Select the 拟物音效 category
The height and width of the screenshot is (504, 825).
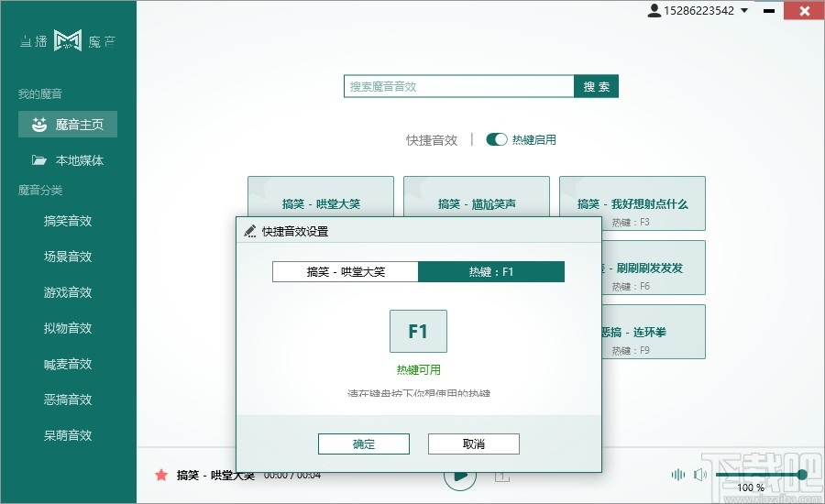tap(68, 328)
